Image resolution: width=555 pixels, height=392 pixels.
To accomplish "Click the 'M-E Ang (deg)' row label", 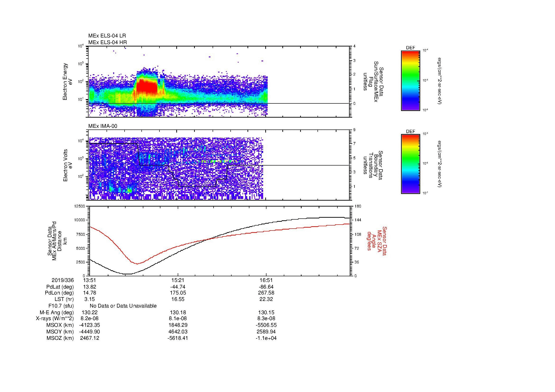I will [57, 312].
